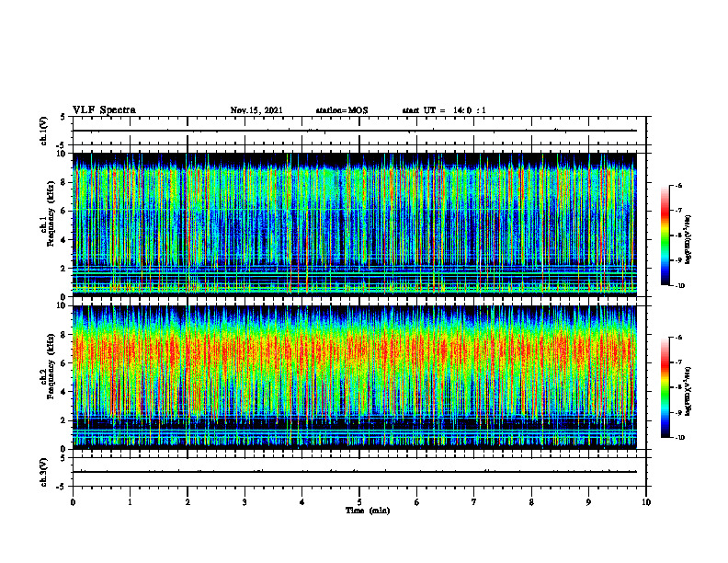Select the date text "Nov.15, 2021"

click(256, 110)
